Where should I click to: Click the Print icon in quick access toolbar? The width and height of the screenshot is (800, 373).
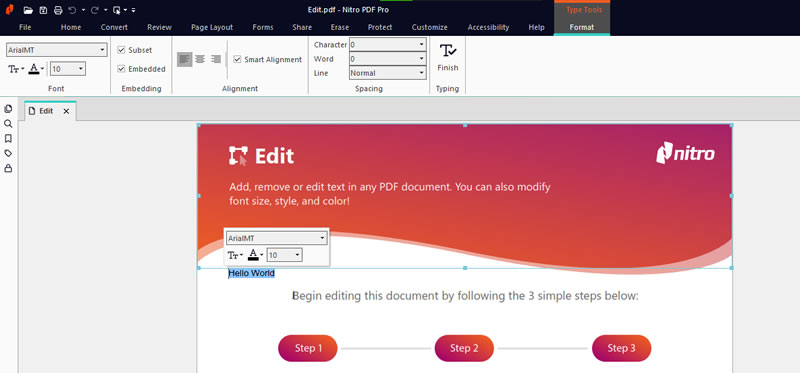[x=58, y=10]
